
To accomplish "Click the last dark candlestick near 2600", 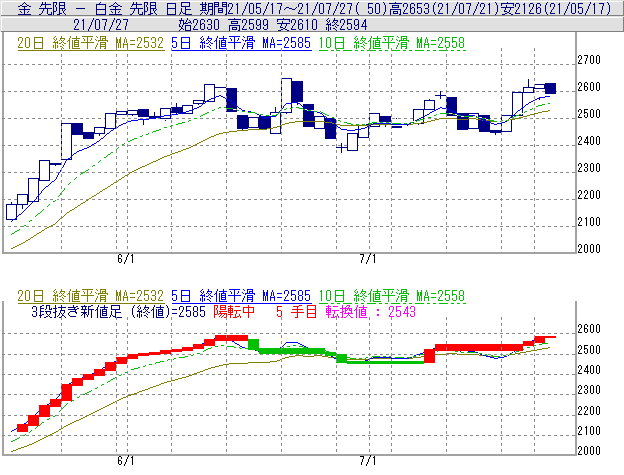I will (x=550, y=88).
